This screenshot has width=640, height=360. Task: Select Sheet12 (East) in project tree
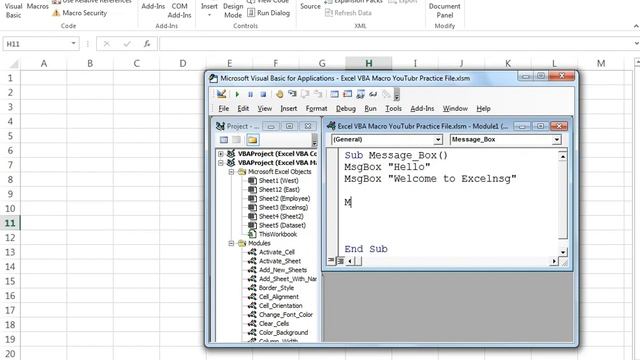(279, 190)
